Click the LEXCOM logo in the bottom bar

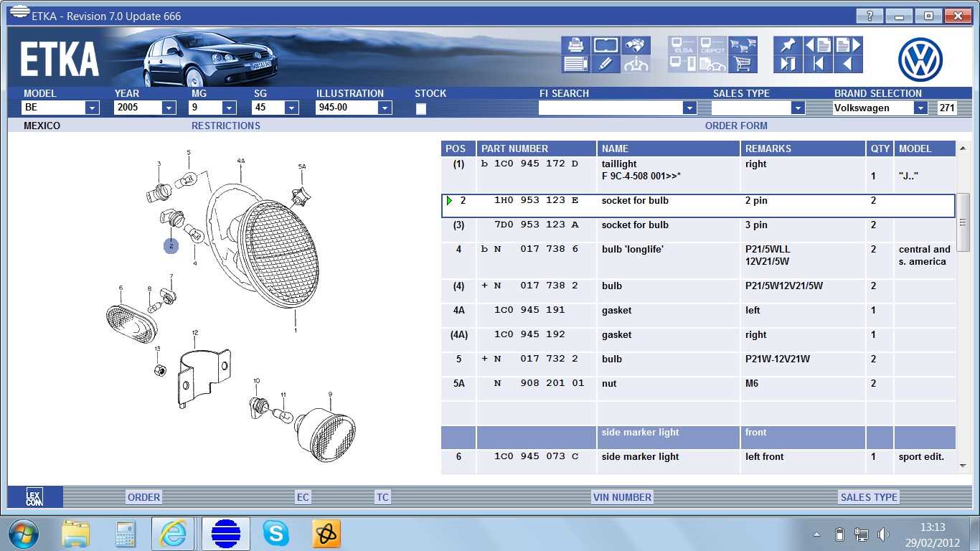click(x=34, y=497)
